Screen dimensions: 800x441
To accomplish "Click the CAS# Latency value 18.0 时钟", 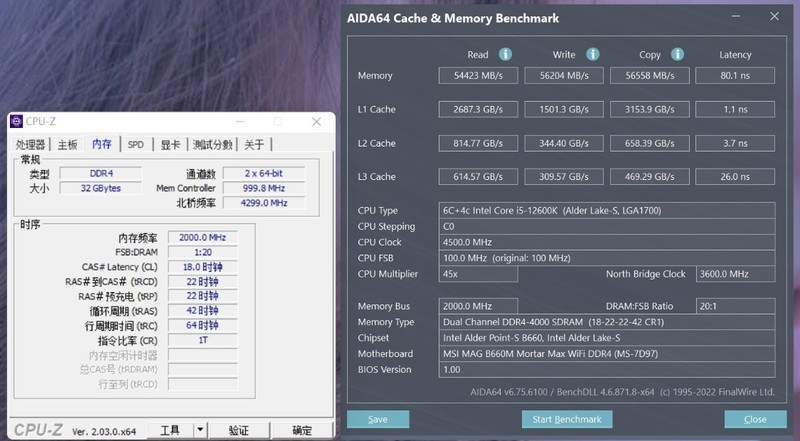I will point(203,267).
